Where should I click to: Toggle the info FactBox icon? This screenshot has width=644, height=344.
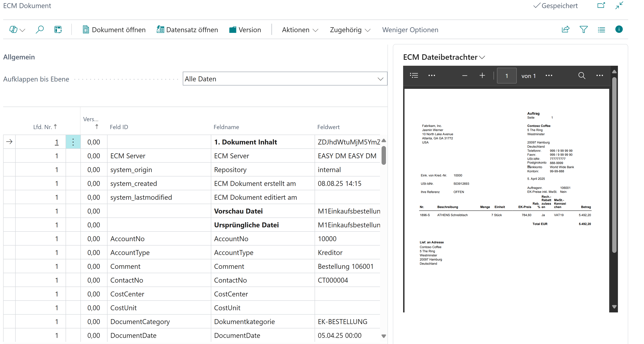pyautogui.click(x=619, y=29)
